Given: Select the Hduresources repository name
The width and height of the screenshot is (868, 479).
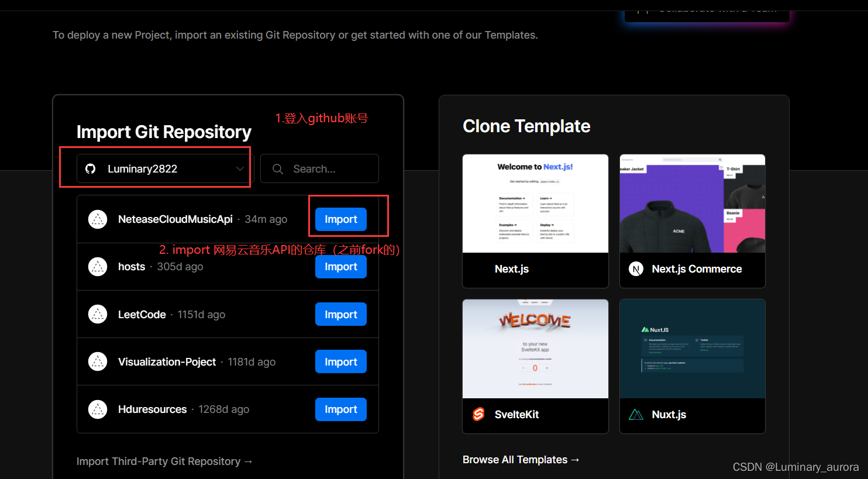Looking at the screenshot, I should pyautogui.click(x=153, y=409).
